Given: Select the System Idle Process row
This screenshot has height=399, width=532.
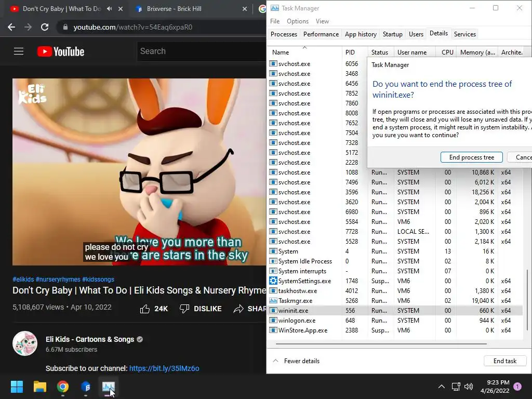Looking at the screenshot, I should pyautogui.click(x=395, y=261).
